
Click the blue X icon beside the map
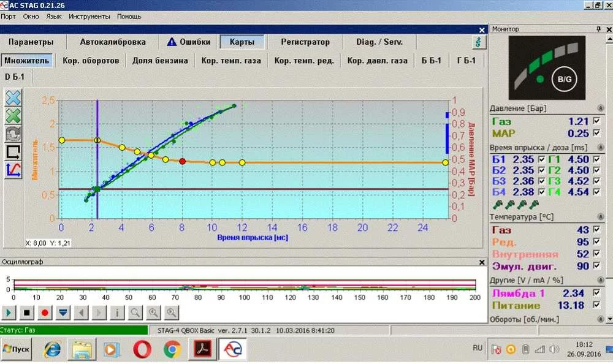pos(13,98)
